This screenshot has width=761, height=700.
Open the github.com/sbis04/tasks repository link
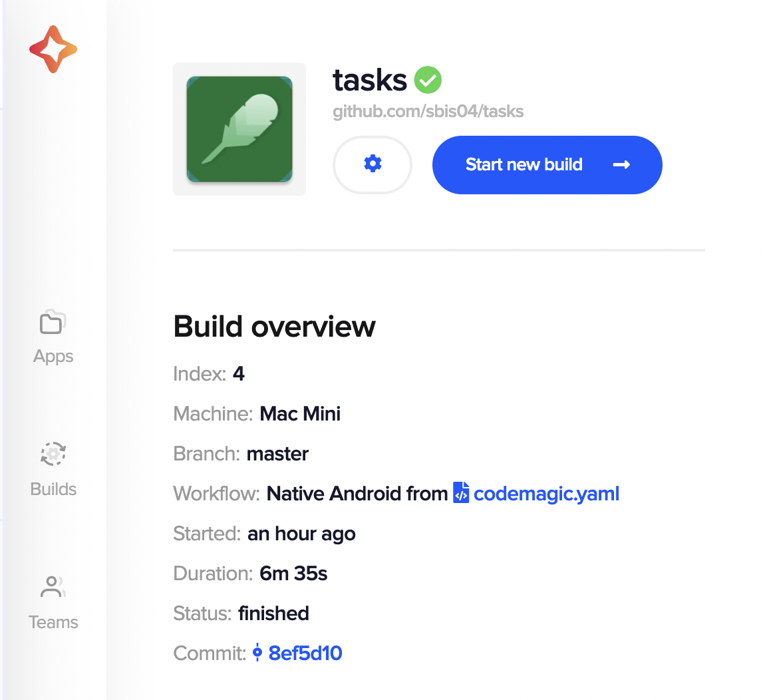point(428,111)
